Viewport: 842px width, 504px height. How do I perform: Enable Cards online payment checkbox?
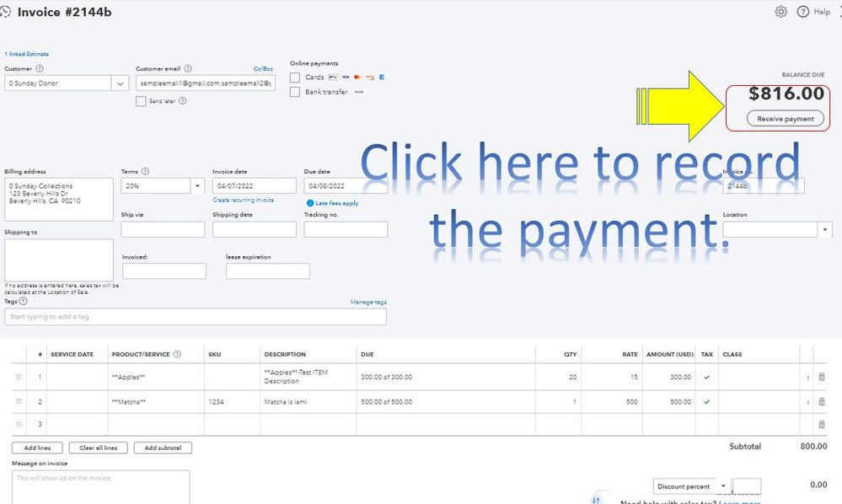(x=295, y=78)
